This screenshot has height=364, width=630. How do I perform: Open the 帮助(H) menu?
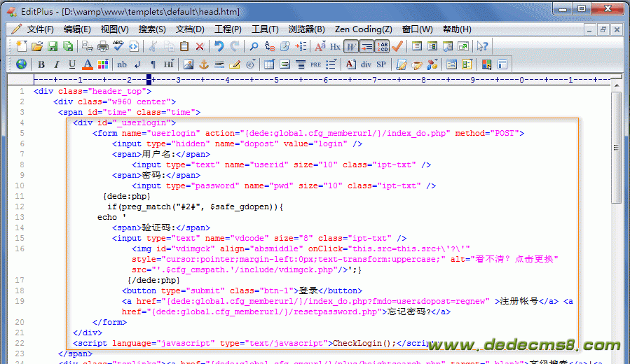point(457,29)
